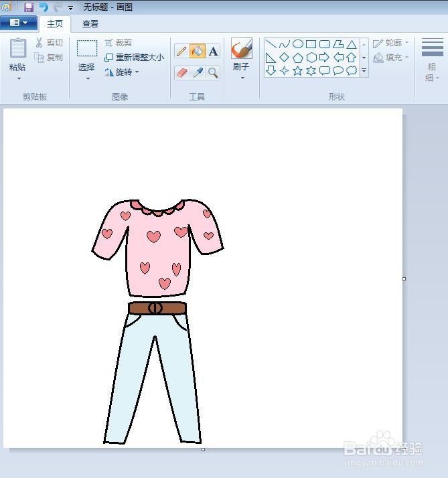Click the Undo arrow in title bar
The width and height of the screenshot is (448, 478).
click(44, 7)
